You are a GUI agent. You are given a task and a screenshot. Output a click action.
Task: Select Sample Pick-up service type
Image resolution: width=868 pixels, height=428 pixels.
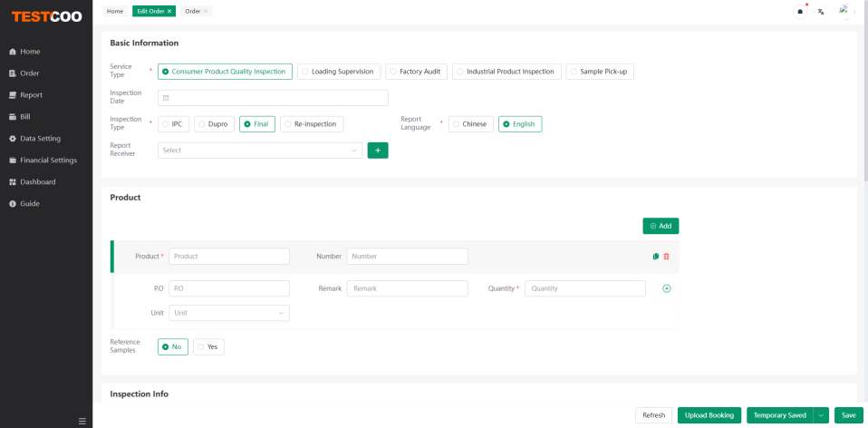pos(600,72)
